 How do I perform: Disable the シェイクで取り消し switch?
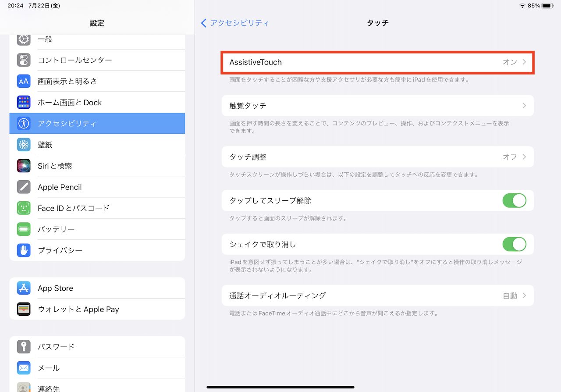pos(514,244)
